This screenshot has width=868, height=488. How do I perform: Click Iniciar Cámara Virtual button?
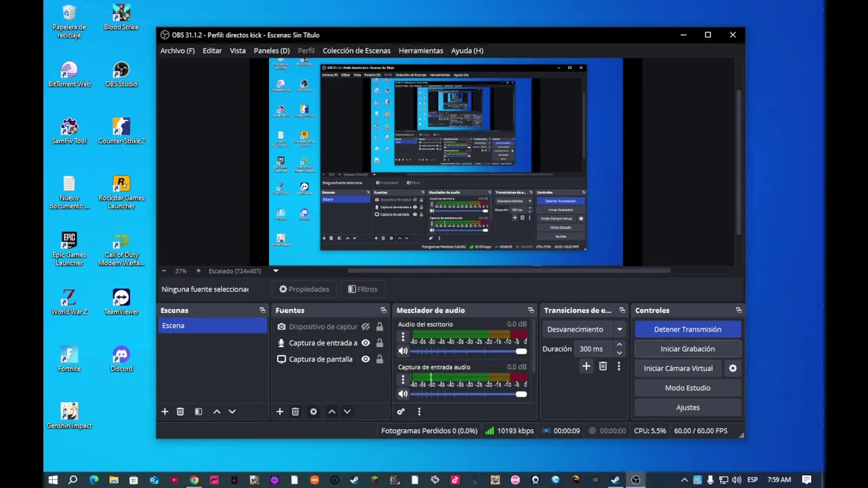point(678,369)
